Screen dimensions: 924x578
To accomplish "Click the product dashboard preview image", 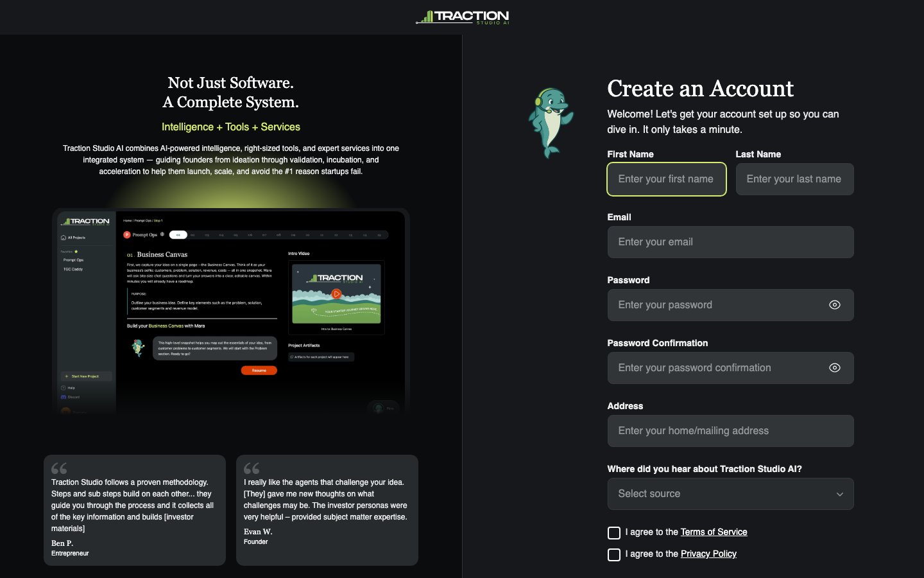I will tap(231, 311).
